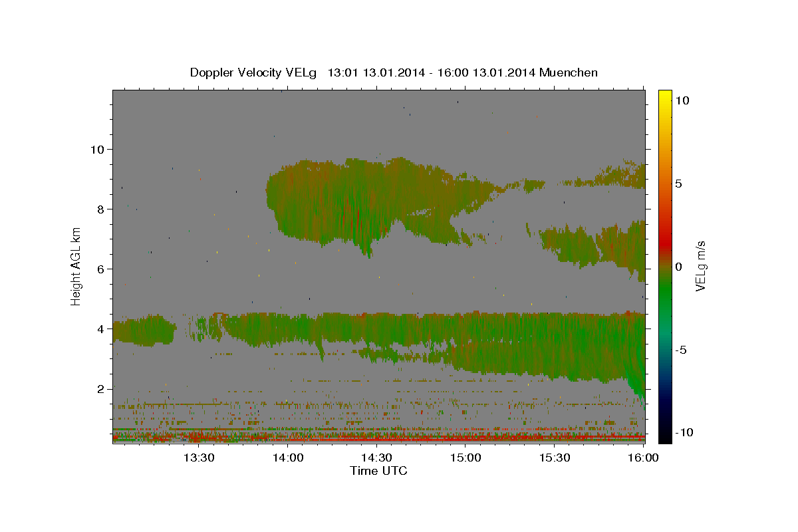Click the red ground clutter band at the bottom
The height and width of the screenshot is (532, 798).
point(379,439)
